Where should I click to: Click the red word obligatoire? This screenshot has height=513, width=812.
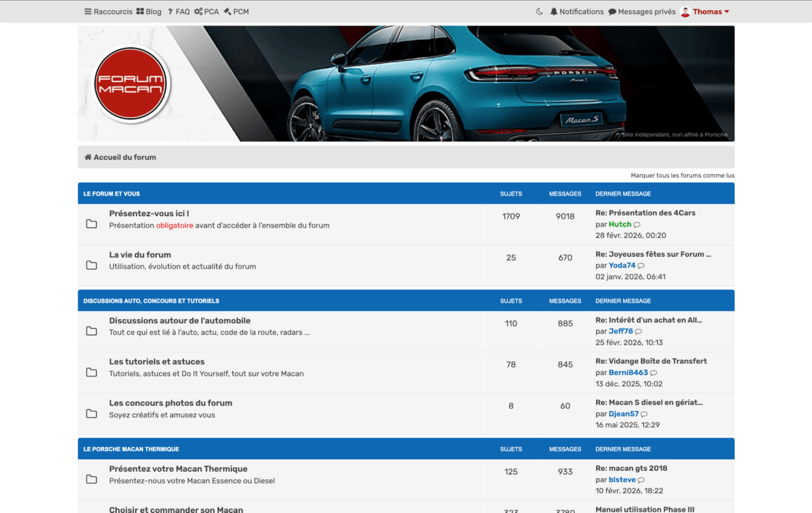pos(174,225)
